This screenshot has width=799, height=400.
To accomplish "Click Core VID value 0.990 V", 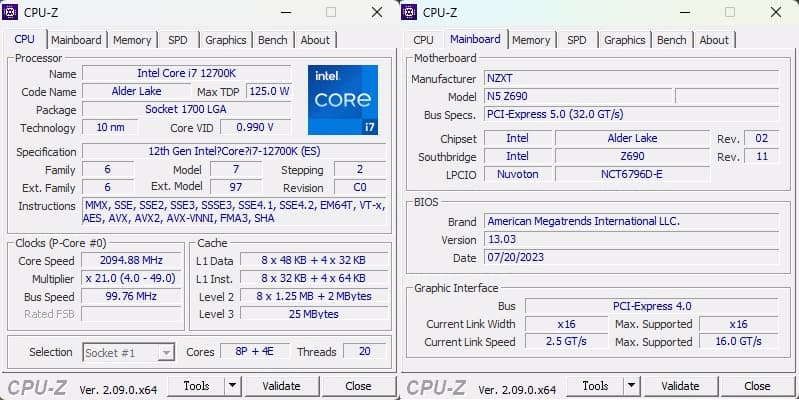I will click(x=255, y=127).
